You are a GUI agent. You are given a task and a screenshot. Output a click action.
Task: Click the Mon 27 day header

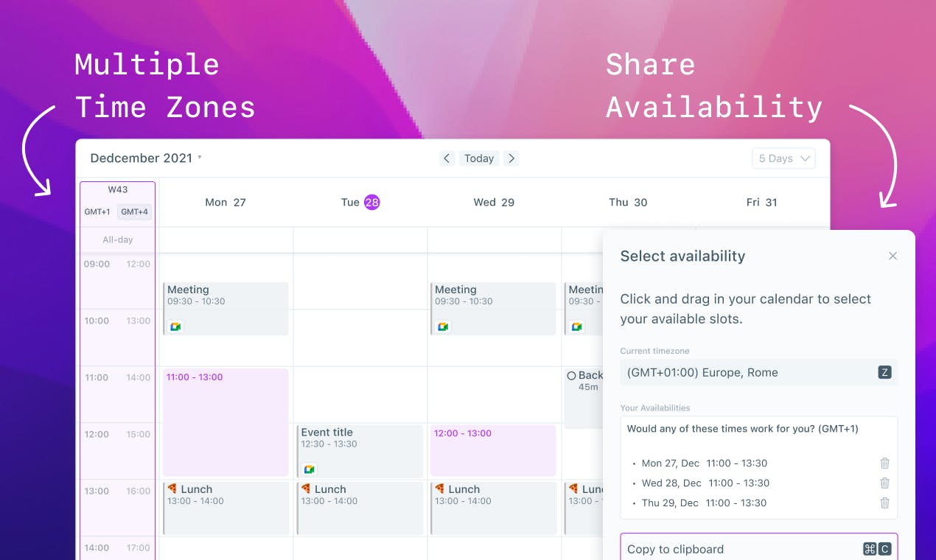click(226, 202)
